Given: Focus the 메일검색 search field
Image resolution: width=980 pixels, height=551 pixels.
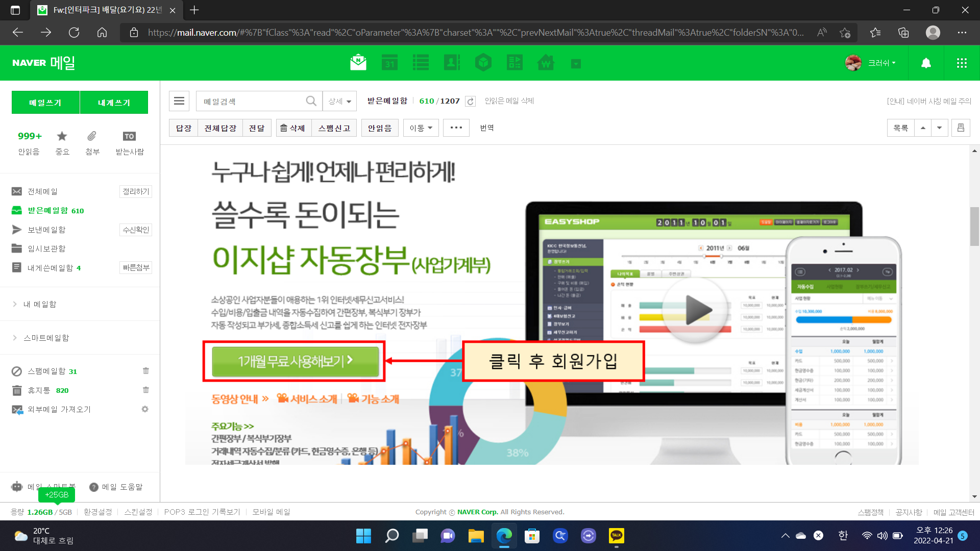Looking at the screenshot, I should (x=252, y=101).
